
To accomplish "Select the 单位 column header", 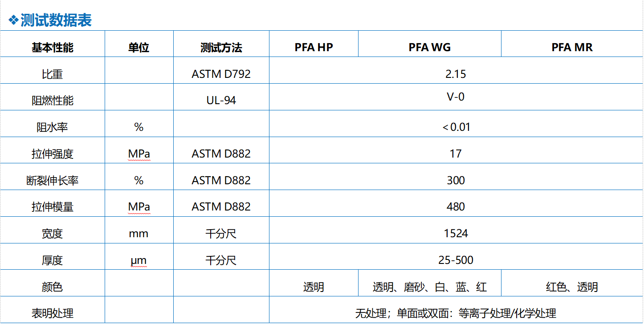I will 139,48.
